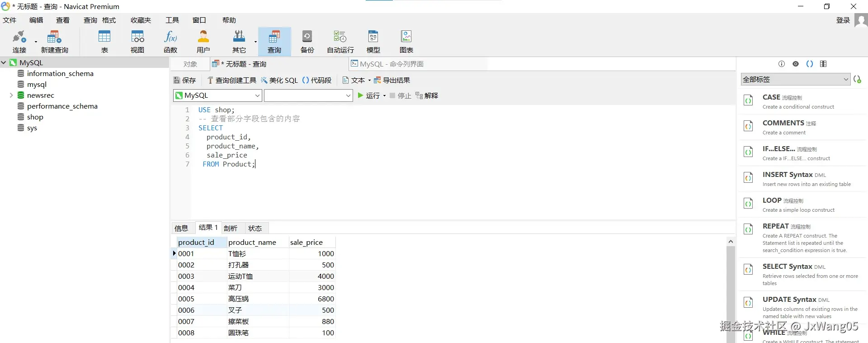Click the Stop (停止) button
Viewport: 868px width, 343px height.
[400, 95]
